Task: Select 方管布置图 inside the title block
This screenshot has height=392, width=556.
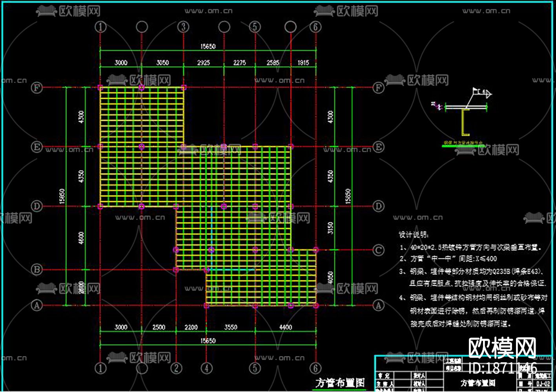Action: (478, 383)
